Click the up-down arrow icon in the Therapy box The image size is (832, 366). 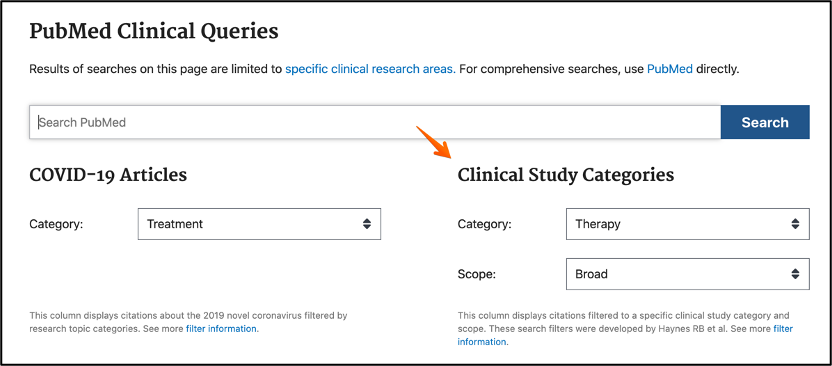(x=795, y=224)
